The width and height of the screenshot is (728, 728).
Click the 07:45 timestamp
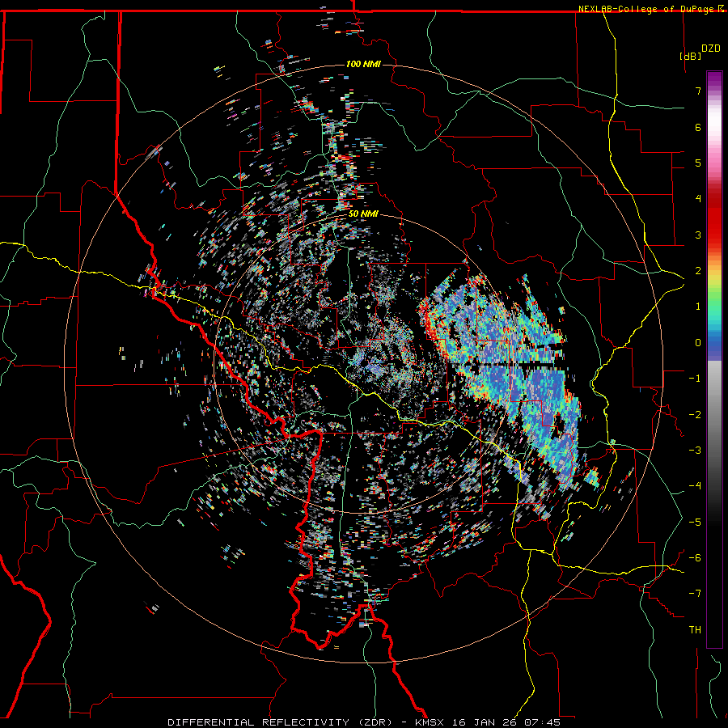pos(544,722)
